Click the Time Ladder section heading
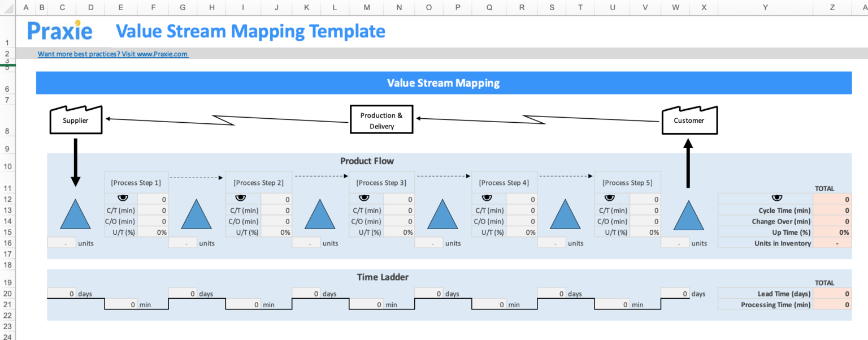This screenshot has width=868, height=340. coord(383,277)
